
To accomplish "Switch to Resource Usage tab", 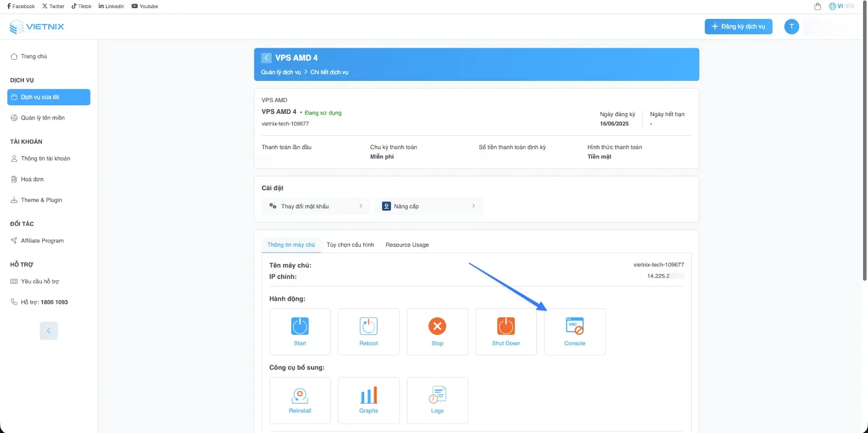I will pyautogui.click(x=407, y=245).
